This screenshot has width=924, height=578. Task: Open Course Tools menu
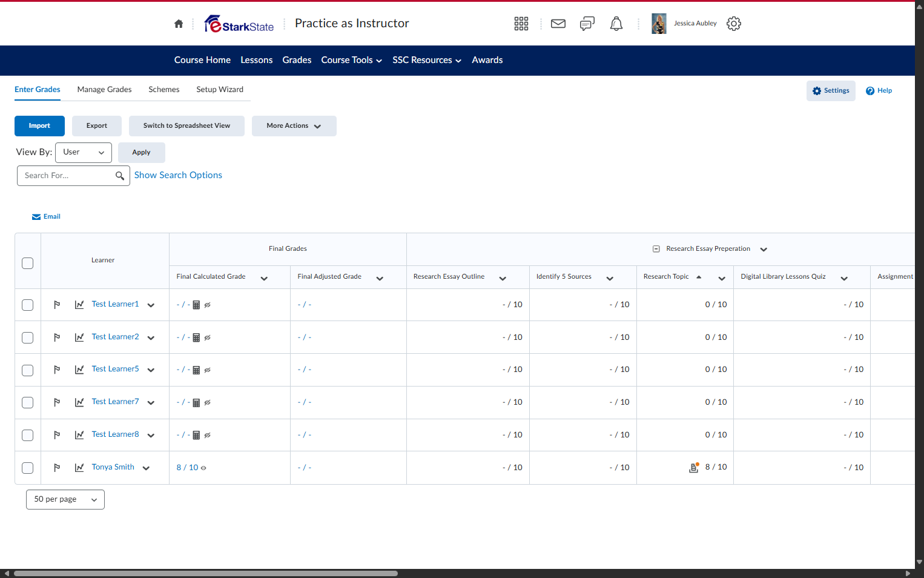[352, 60]
